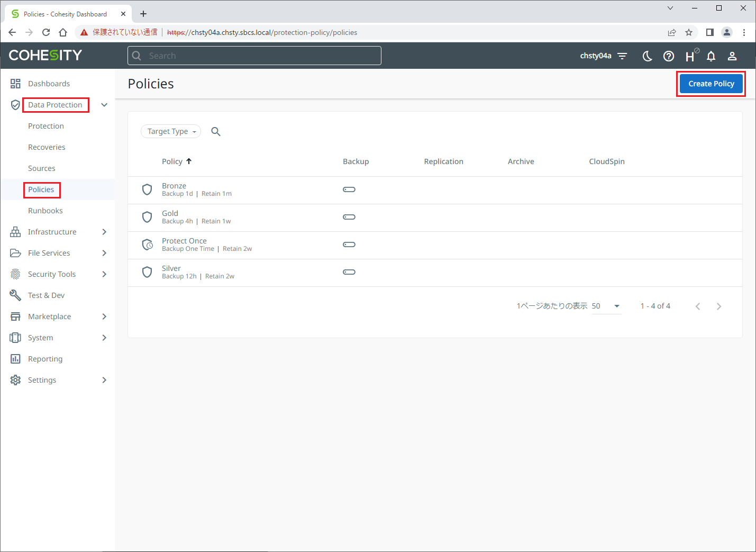Click the Cohesity search field
Viewport: 756px width, 552px height.
click(254, 56)
